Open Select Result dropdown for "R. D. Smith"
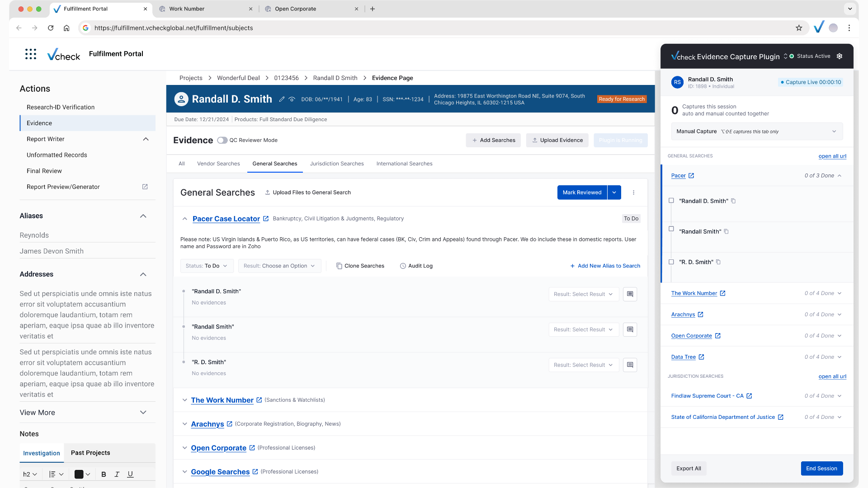868x488 pixels. (584, 365)
